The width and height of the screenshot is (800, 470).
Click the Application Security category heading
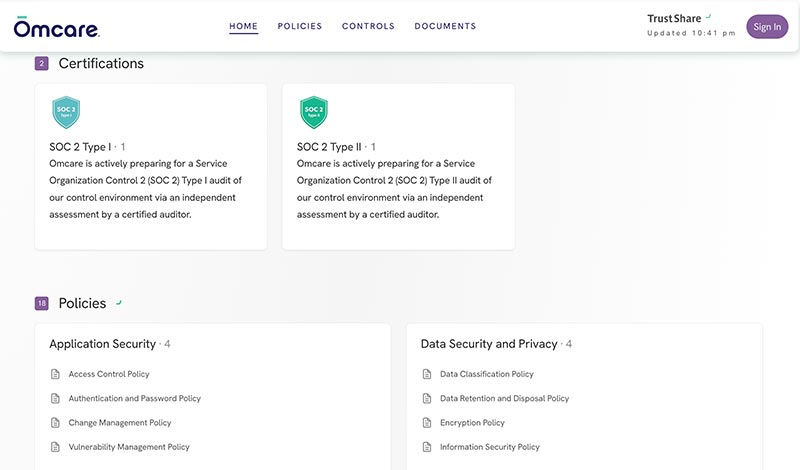[102, 344]
